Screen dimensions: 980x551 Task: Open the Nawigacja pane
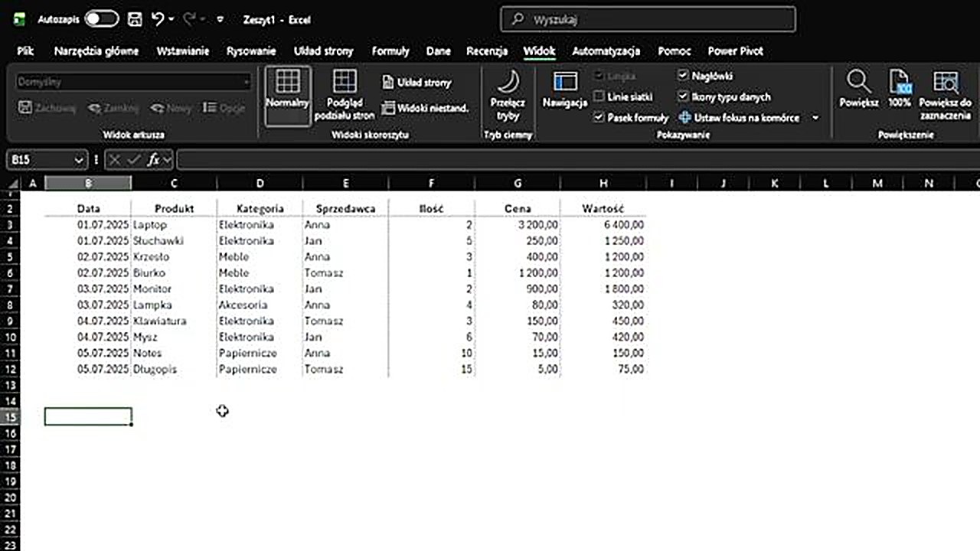click(564, 83)
